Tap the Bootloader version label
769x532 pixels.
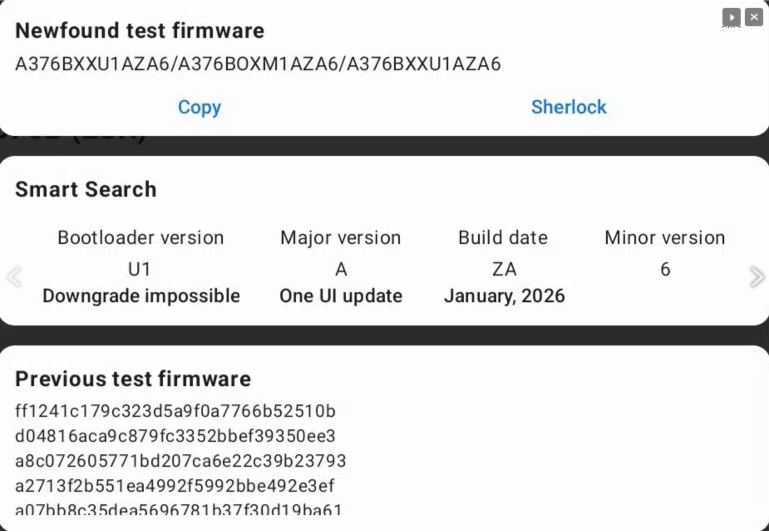[140, 238]
